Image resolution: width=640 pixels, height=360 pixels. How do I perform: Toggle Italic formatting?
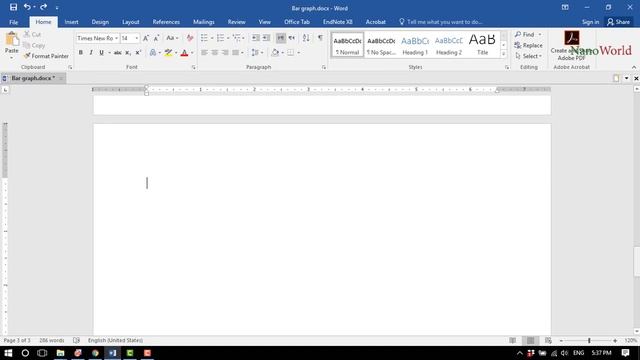coord(91,53)
